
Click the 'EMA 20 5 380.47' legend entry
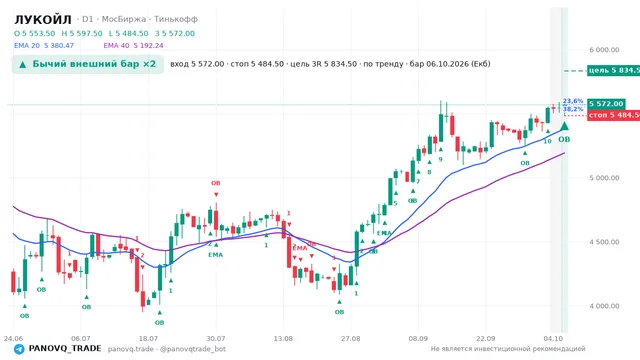pos(44,46)
